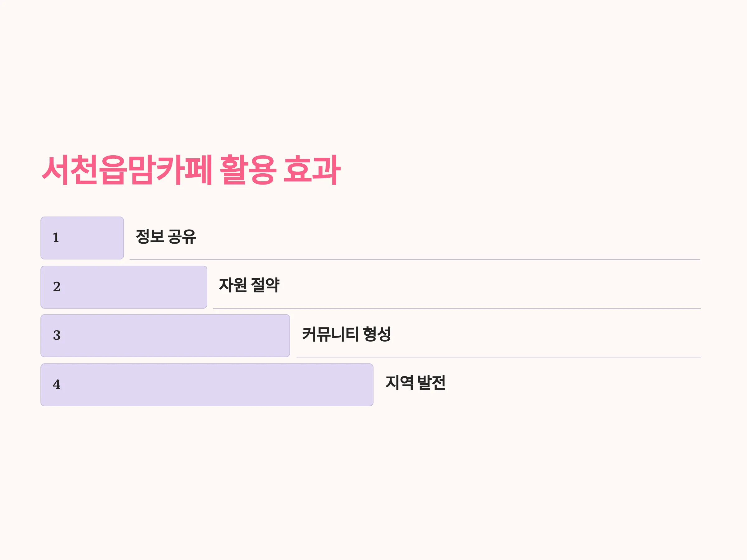Click the number 4 in the fourth bar
This screenshot has height=560, width=747.
(56, 384)
